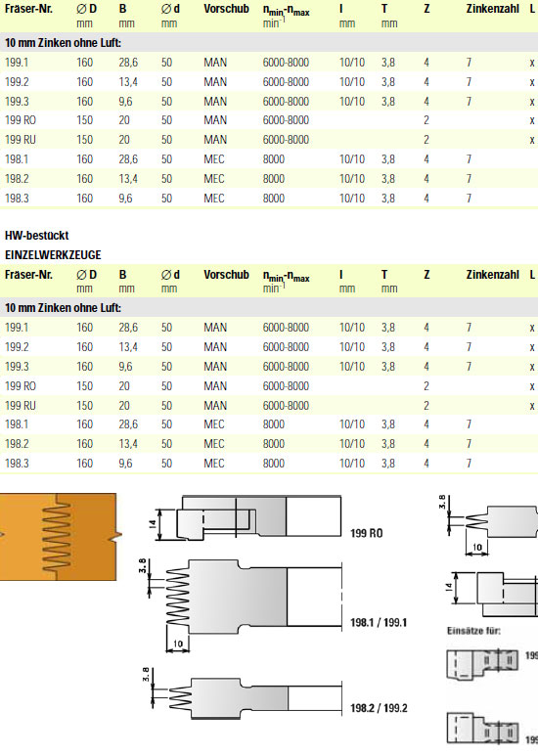Click '10 mm Zinken ohne Luft:' in the HW-bestückt table

coord(64,308)
